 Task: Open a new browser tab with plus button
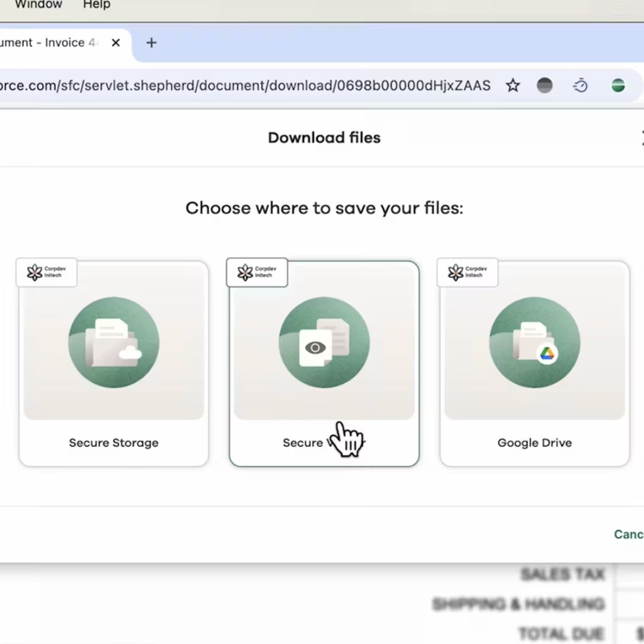151,43
